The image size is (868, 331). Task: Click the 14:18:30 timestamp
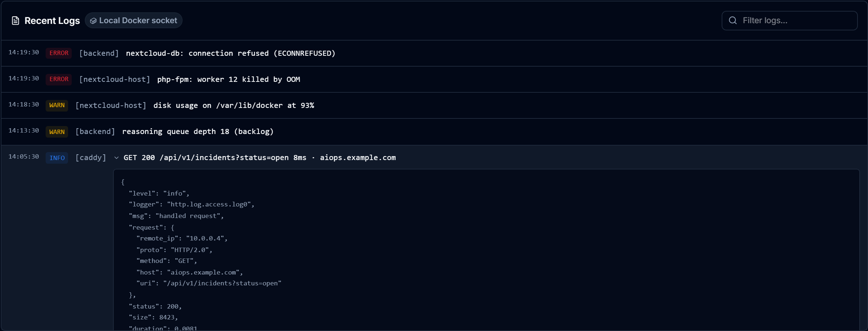pos(24,105)
